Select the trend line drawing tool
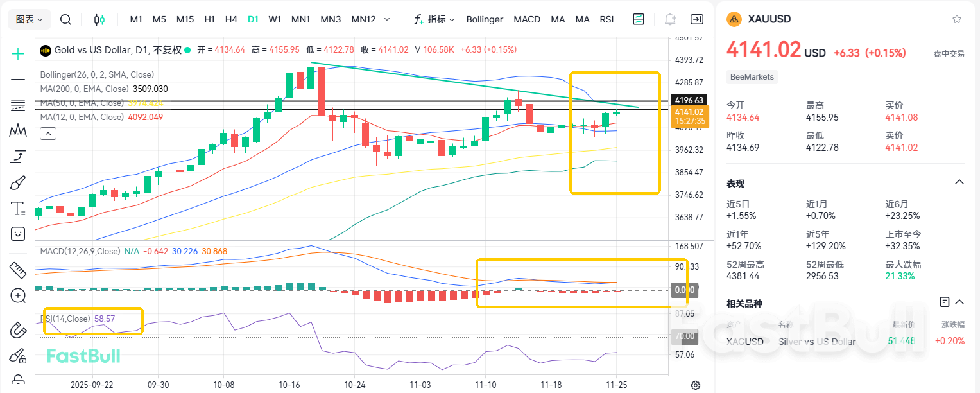This screenshot has width=980, height=393. tap(17, 80)
